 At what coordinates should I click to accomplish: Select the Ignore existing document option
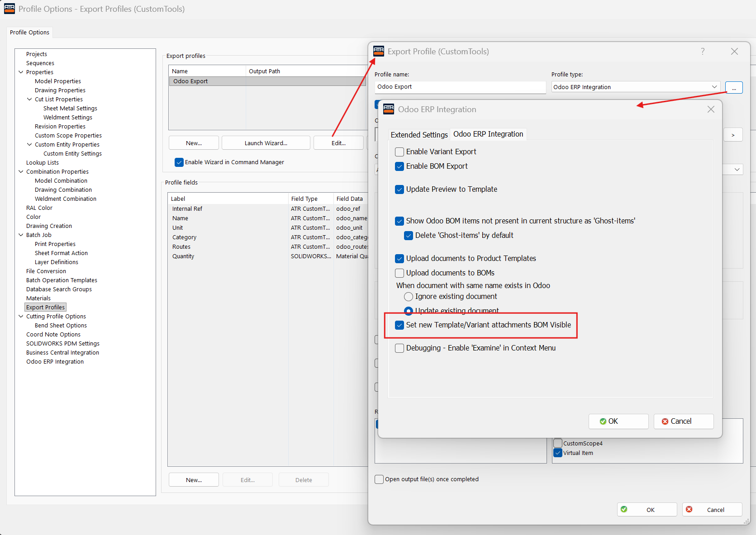pos(409,296)
